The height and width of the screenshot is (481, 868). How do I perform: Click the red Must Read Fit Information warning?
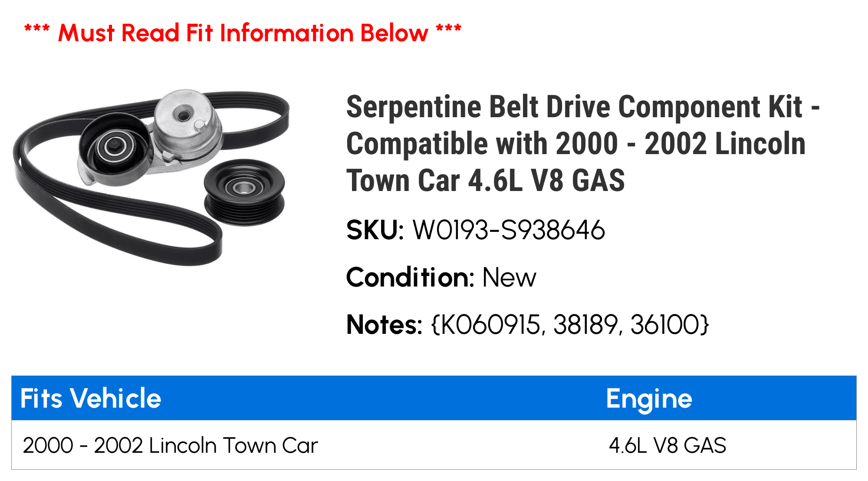coord(243,33)
